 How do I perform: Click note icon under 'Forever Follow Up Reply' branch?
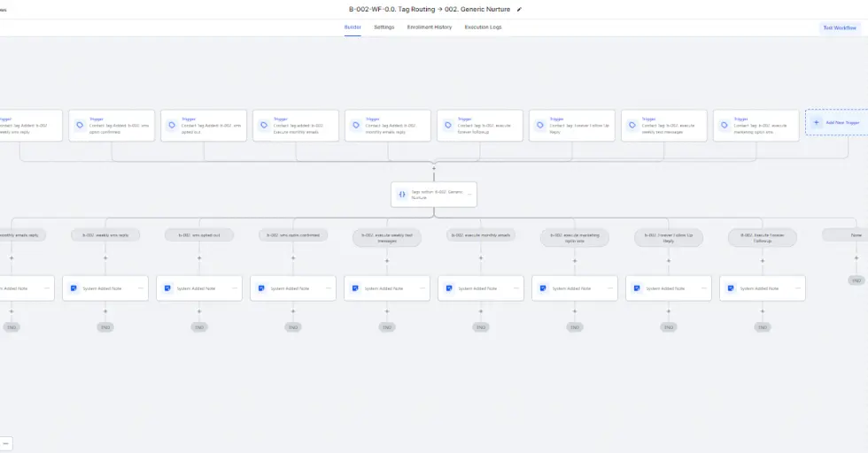pyautogui.click(x=637, y=288)
